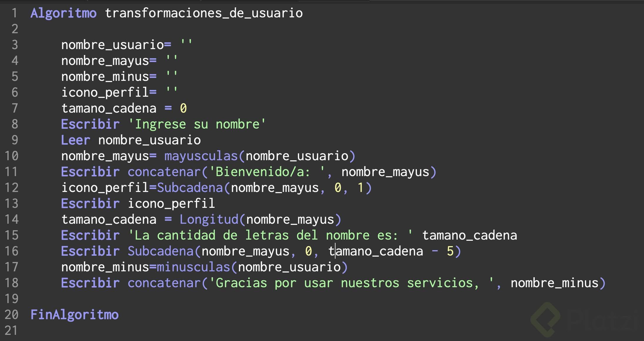This screenshot has width=644, height=341.
Task: Click the FinAlgoritmo keyword
Action: click(x=75, y=315)
